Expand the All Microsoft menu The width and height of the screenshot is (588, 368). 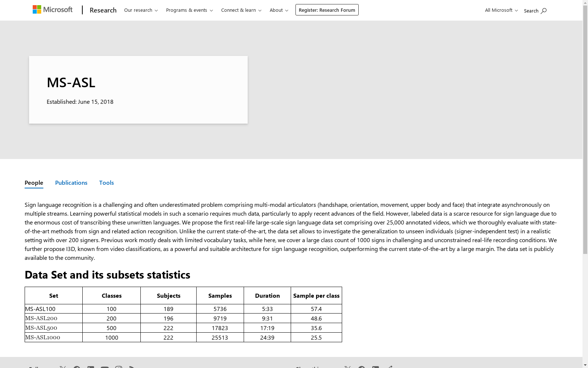point(501,10)
